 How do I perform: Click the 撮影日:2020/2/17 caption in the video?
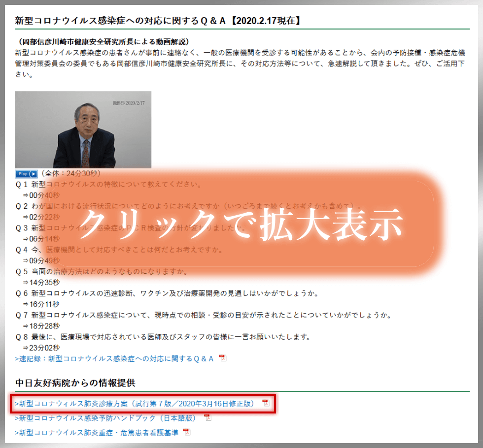tap(129, 103)
